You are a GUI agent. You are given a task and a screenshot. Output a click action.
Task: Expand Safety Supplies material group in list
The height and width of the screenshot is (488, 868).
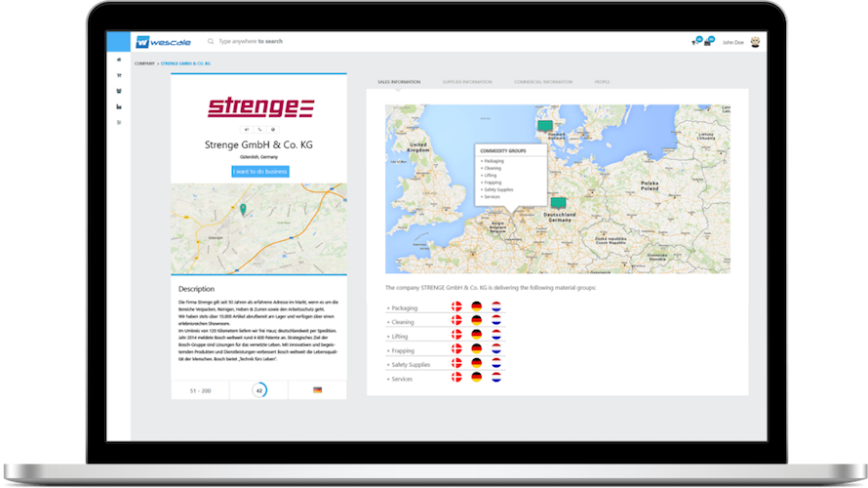point(408,365)
